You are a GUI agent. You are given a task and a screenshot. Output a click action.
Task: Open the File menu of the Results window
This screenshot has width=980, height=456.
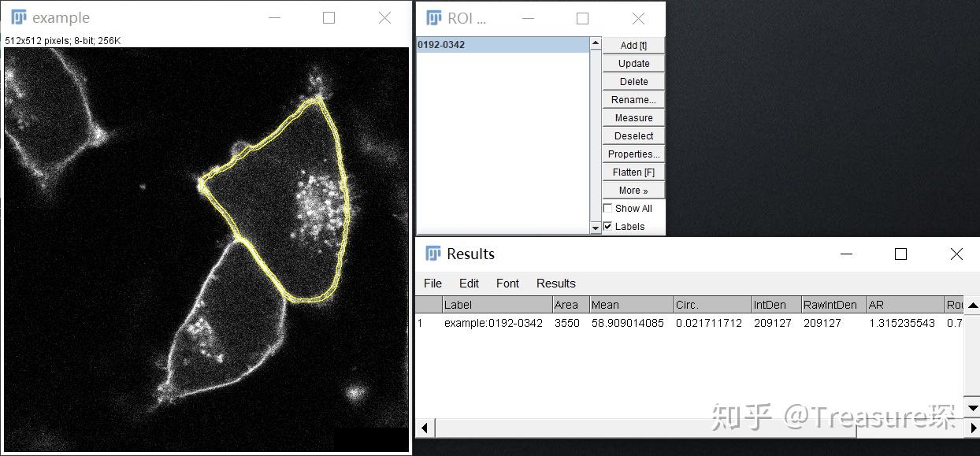coord(432,284)
